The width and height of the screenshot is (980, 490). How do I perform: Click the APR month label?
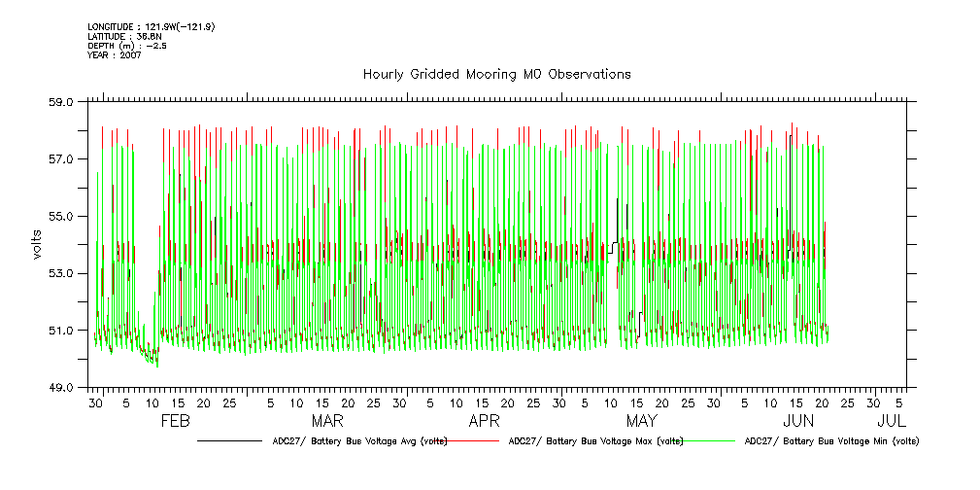tap(484, 422)
